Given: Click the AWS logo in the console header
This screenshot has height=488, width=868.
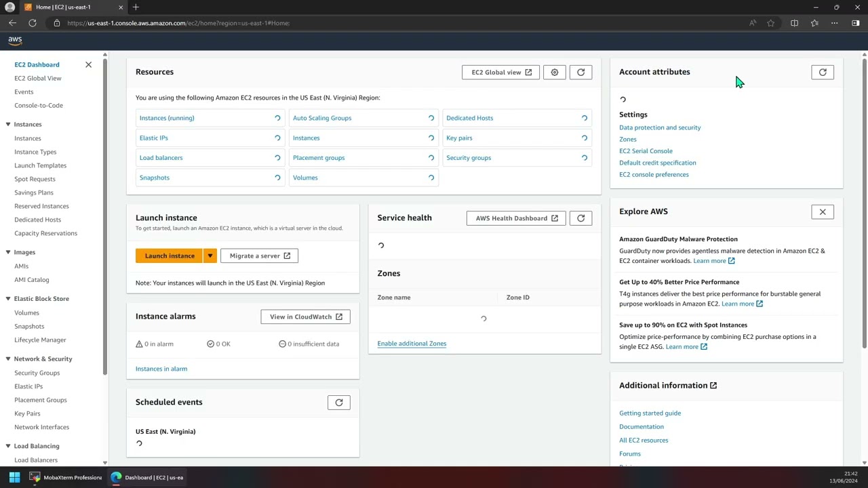Looking at the screenshot, I should (15, 41).
